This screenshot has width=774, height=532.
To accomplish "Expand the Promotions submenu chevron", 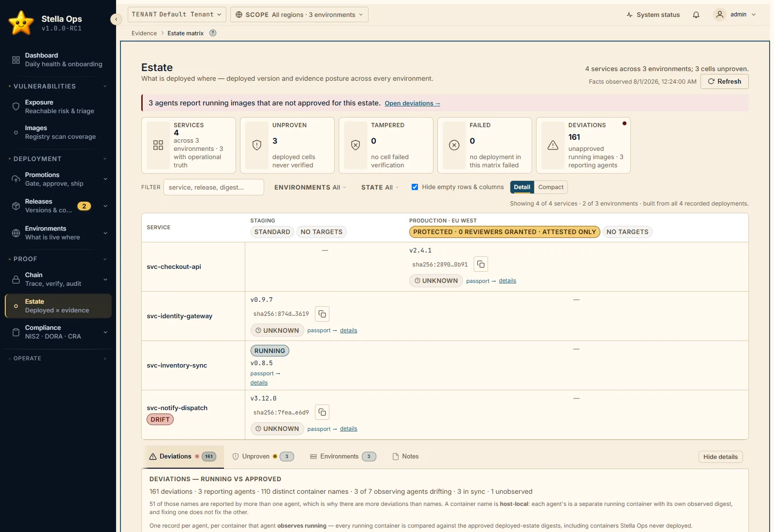I will 105,179.
